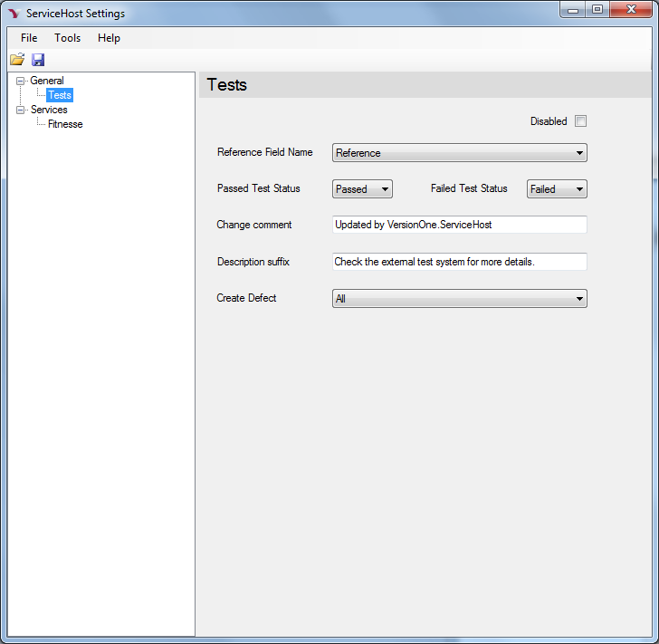Open the Reference Field Name dropdown
Screen dimensions: 659x644
click(x=459, y=153)
